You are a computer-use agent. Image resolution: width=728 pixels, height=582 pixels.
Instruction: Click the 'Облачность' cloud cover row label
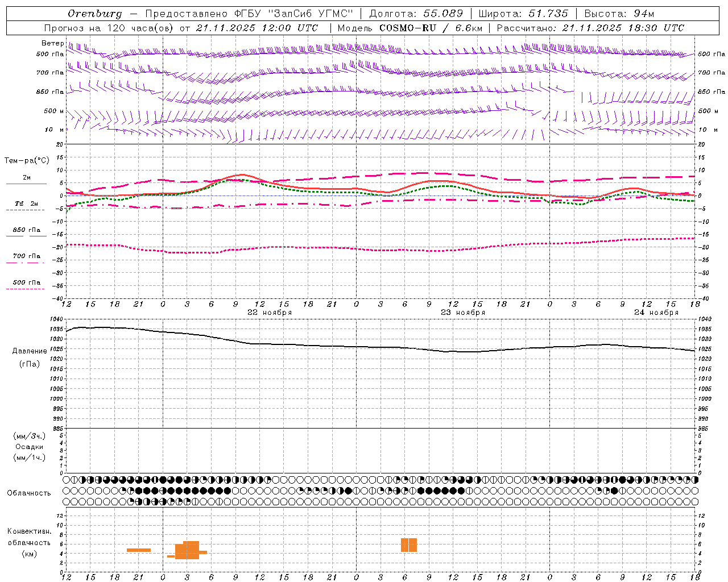click(29, 493)
